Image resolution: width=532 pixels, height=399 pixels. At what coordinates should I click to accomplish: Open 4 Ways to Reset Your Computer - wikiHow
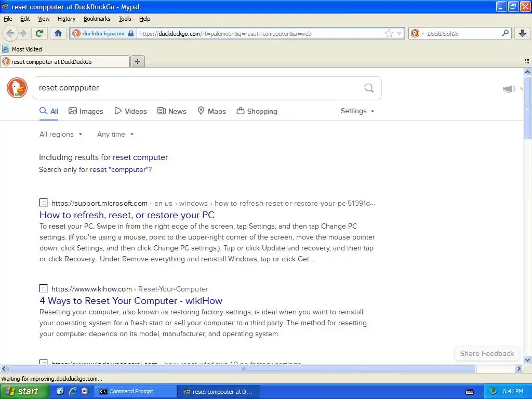coord(131,301)
